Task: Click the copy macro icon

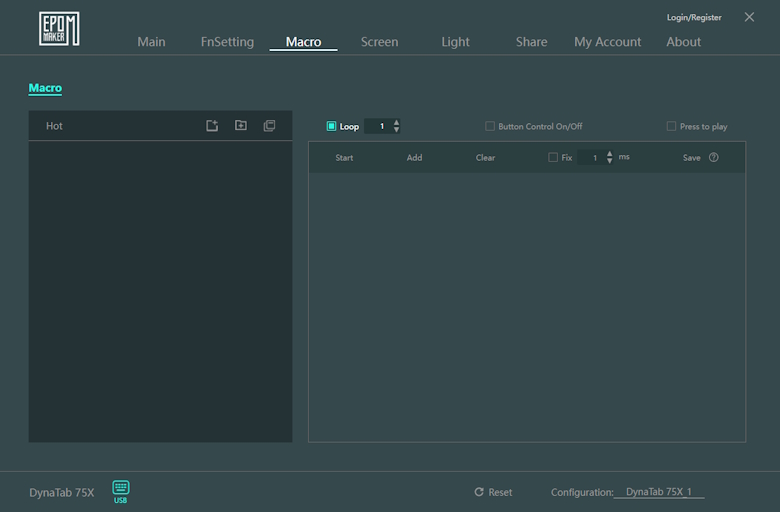Action: coord(269,126)
